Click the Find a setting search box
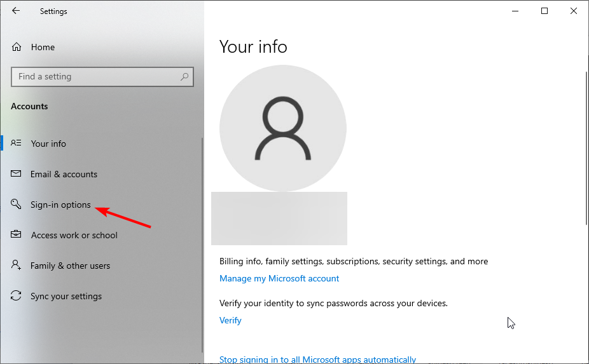 102,77
